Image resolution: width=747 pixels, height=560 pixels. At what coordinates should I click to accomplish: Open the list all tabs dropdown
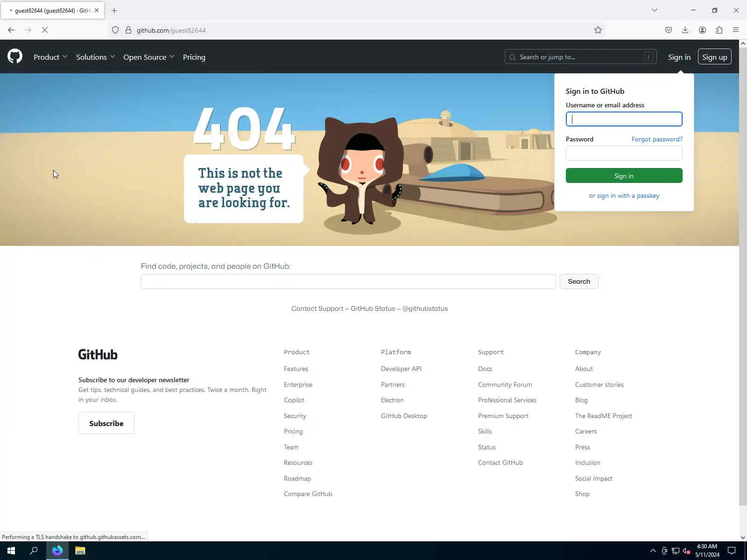[655, 10]
